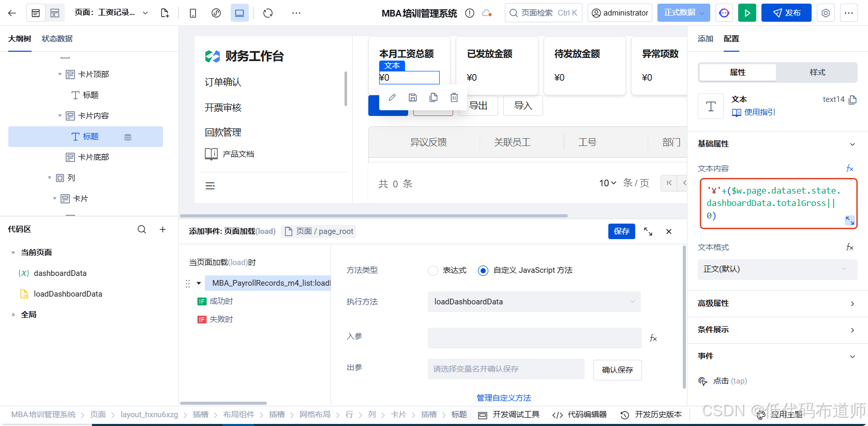Screen dimensions: 868x426
Task: Collapse the 卡片内容 tree node
Action: (60, 116)
